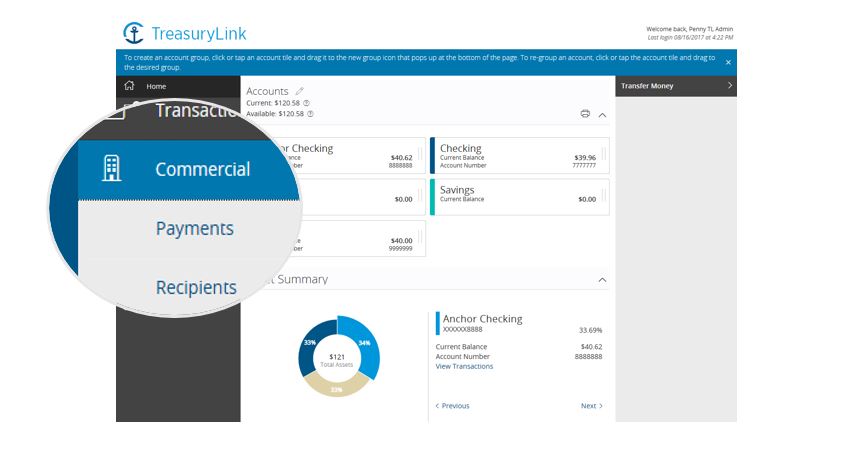Click the Commercial building icon
This screenshot has width=845, height=466.
112,168
